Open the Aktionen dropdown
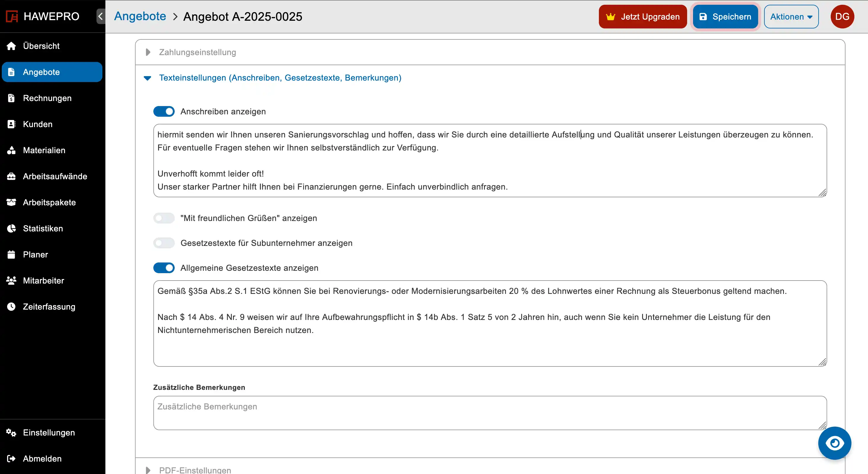 [x=791, y=17]
